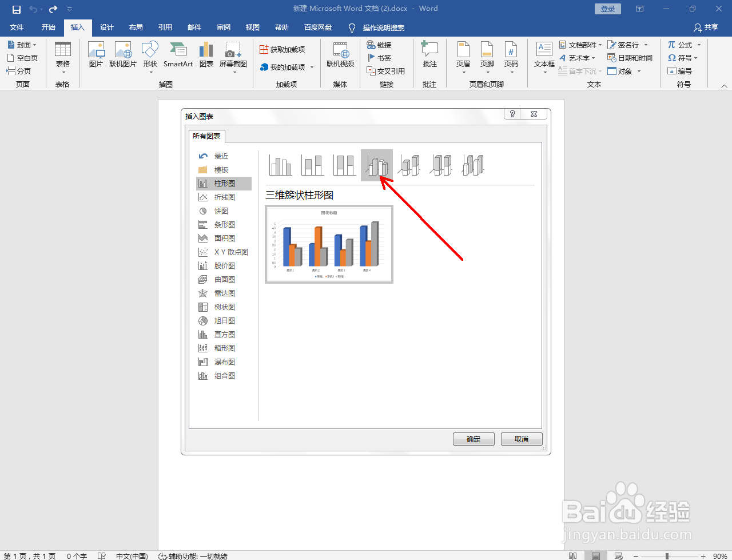732x560 pixels.
Task: Confirm chart insertion with 确定
Action: pyautogui.click(x=474, y=439)
